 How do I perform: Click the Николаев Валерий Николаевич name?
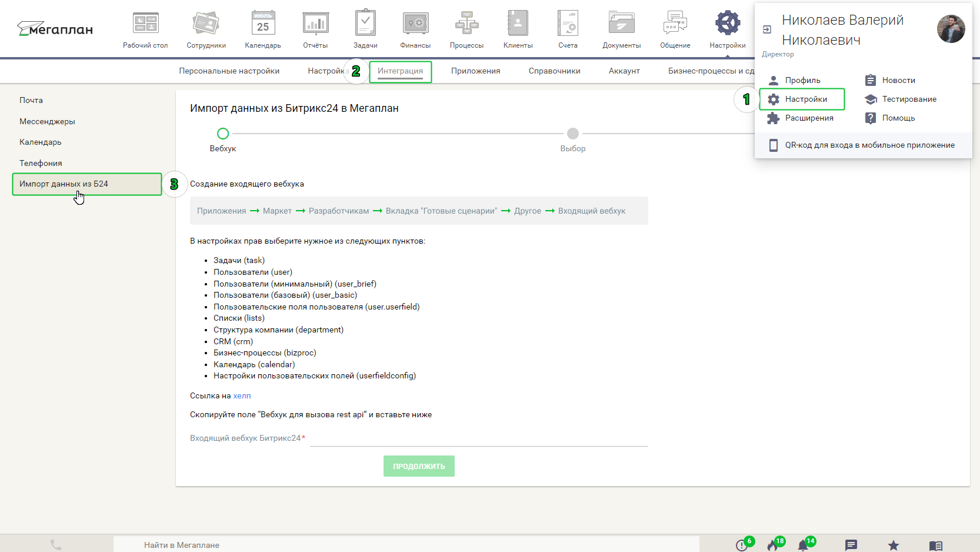pyautogui.click(x=842, y=30)
